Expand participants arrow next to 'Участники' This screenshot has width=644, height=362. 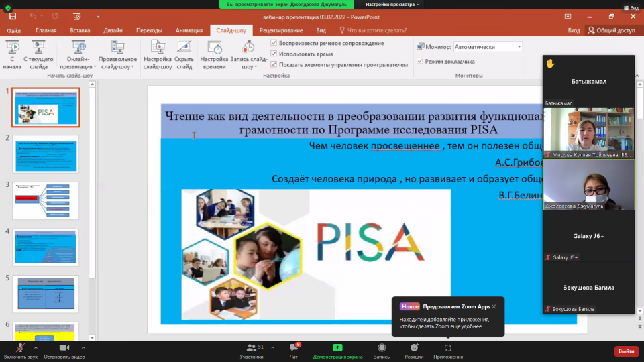point(273,348)
